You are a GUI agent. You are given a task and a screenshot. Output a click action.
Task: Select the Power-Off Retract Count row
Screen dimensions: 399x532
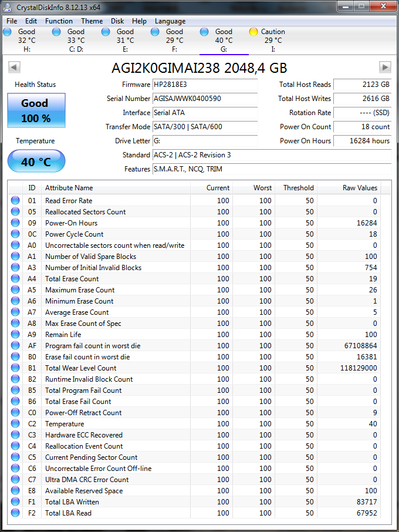tap(194, 413)
